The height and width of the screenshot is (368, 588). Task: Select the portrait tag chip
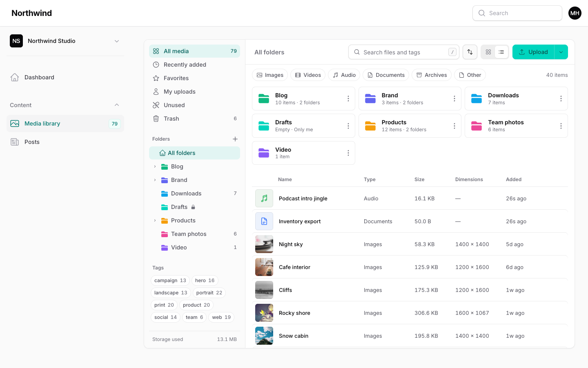209,293
